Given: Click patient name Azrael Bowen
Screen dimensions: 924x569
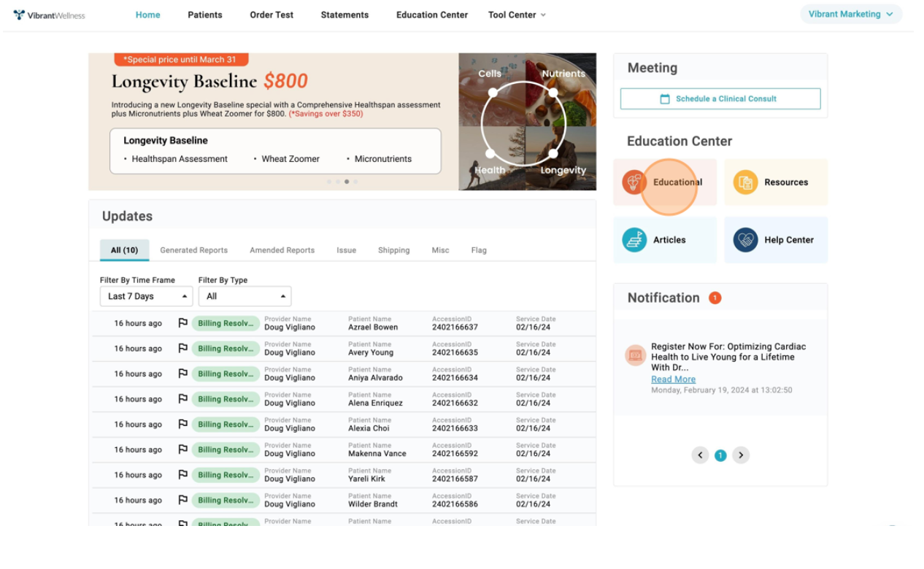Looking at the screenshot, I should click(373, 328).
